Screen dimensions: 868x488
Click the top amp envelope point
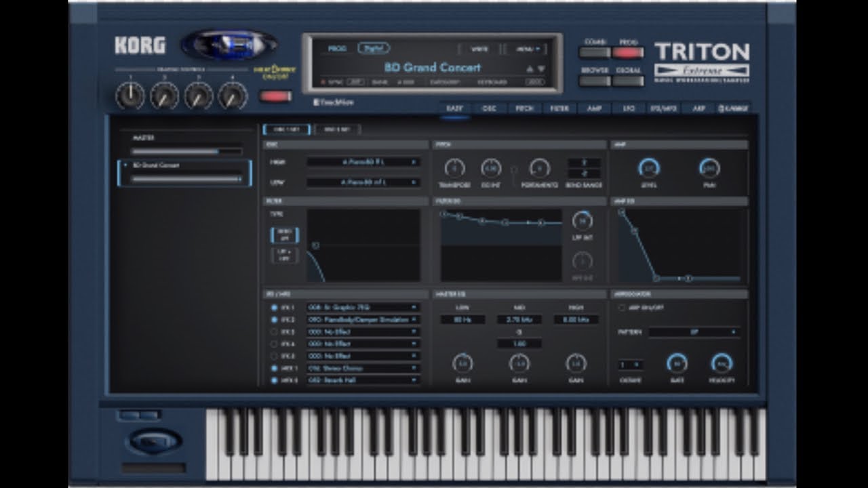620,213
